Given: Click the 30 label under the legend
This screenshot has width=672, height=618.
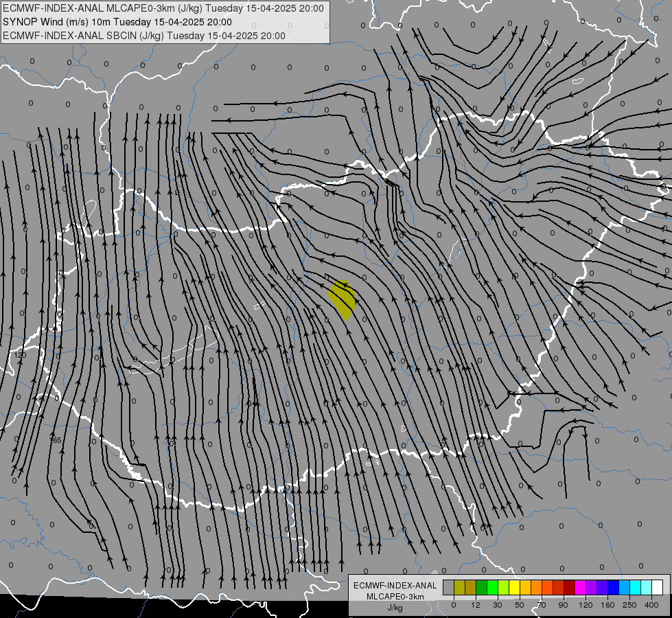Looking at the screenshot, I should click(498, 605).
